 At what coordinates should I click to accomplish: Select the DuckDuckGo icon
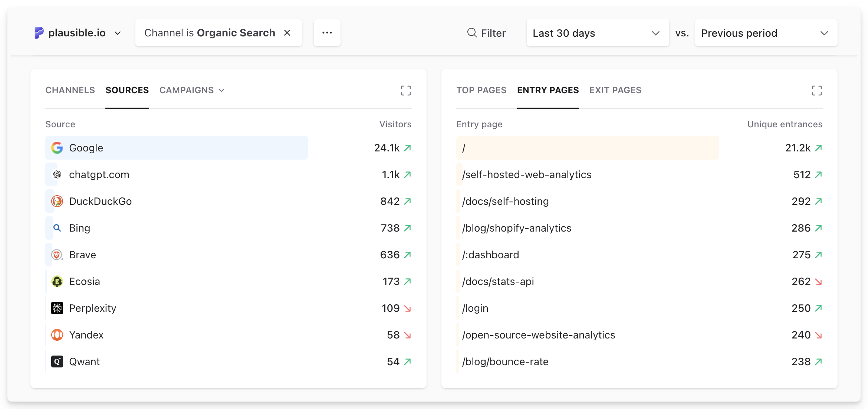[x=57, y=201]
